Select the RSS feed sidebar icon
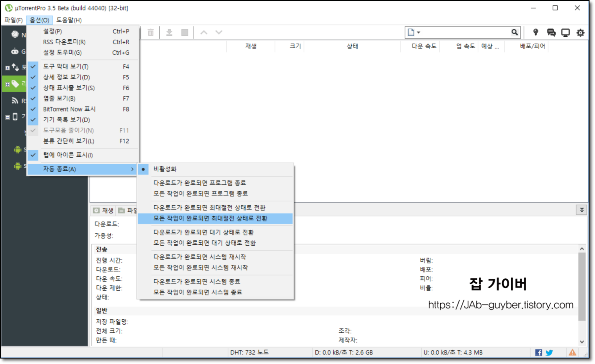This screenshot has height=364, width=595. click(15, 101)
